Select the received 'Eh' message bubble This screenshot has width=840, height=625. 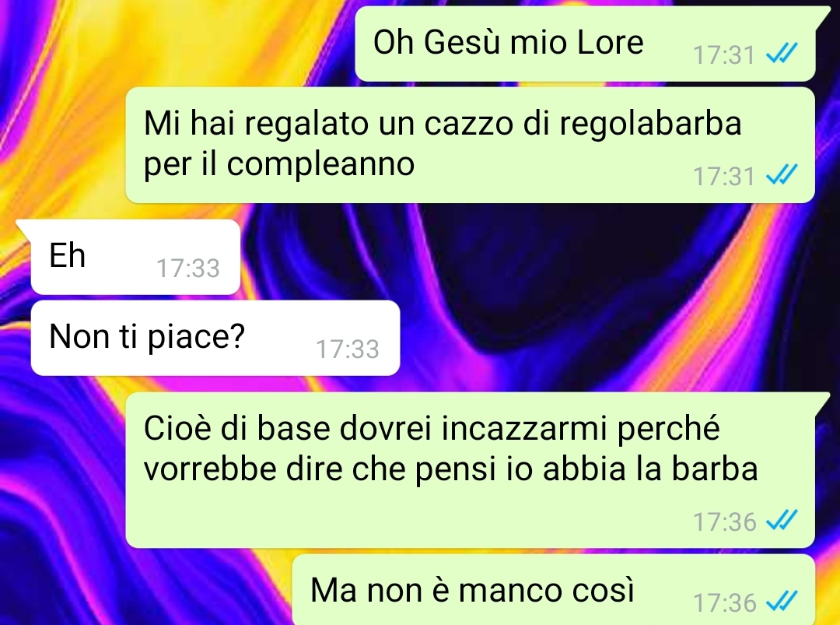tap(135, 257)
